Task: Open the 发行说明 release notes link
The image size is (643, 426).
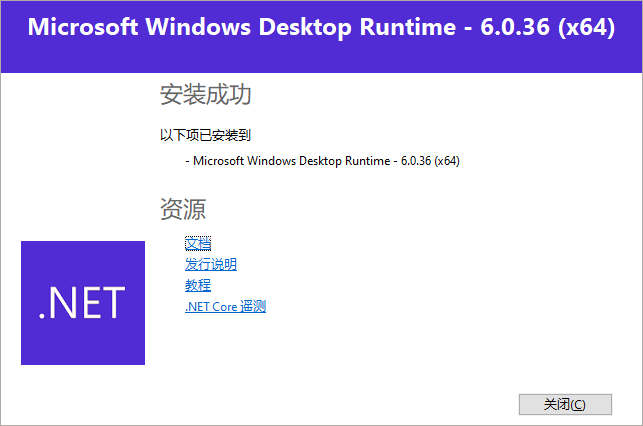Action: pyautogui.click(x=211, y=264)
